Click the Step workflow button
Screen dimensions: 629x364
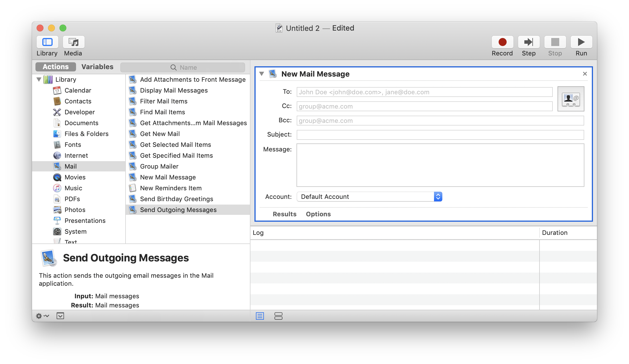[529, 42]
